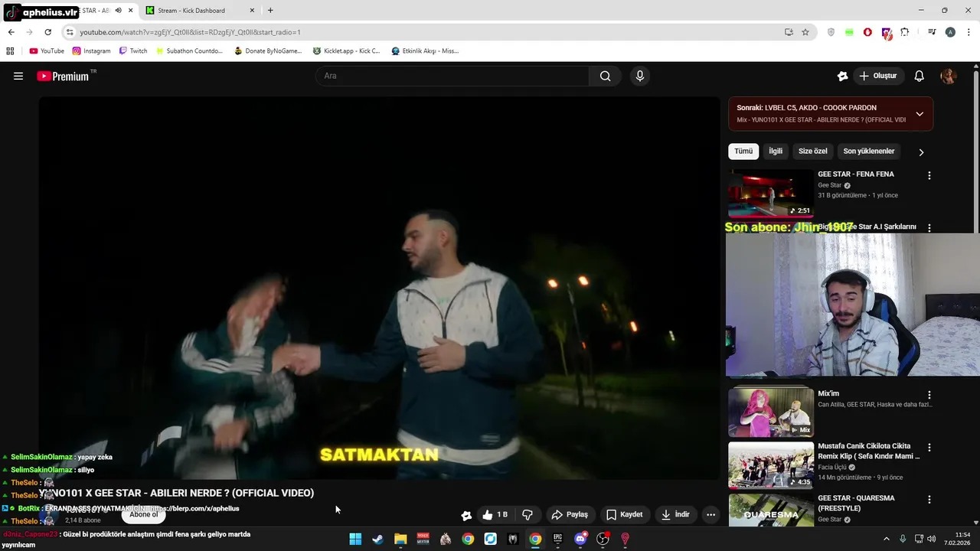Screen dimensions: 980x551
Task: Open the Subathon Countdown bookmark
Action: 189,51
